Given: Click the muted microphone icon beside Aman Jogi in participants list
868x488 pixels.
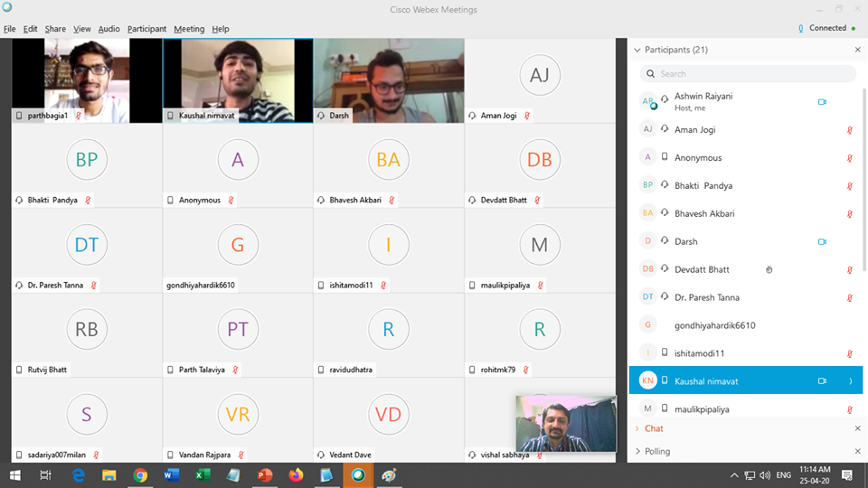Looking at the screenshot, I should tap(849, 130).
